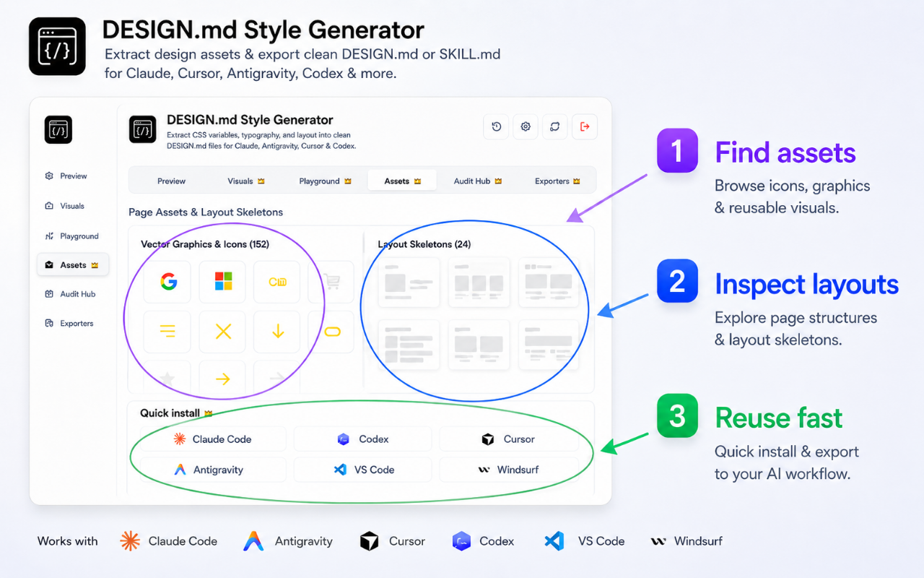
Task: Click the app logo atop the sidebar
Action: coord(58,130)
